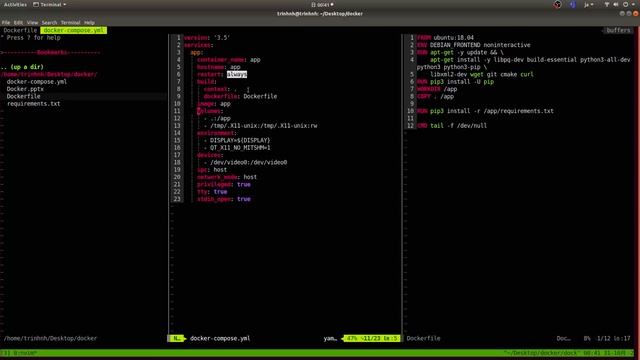Open the clock in the top bar
640x360 pixels.
click(x=322, y=4)
